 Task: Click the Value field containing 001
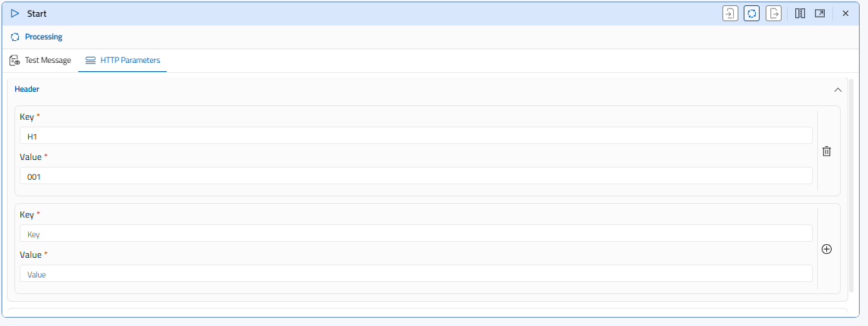415,176
